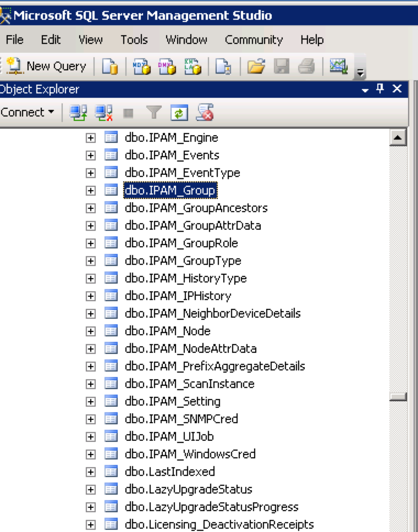Select the dbo.IPAM_PrefixAggregateDetails table

215,367
